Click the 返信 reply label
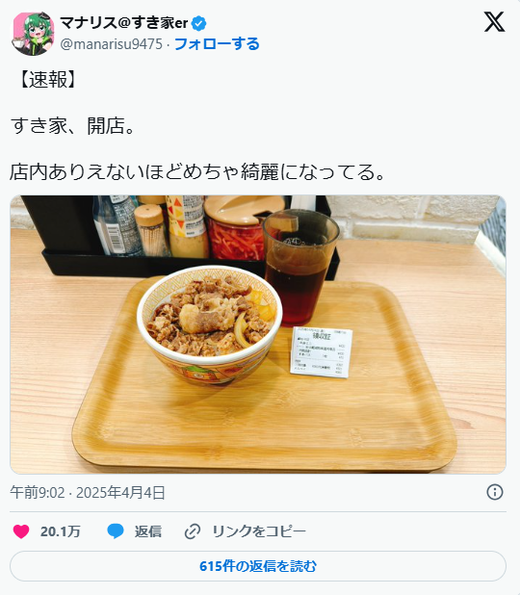This screenshot has height=595, width=520. point(148,531)
